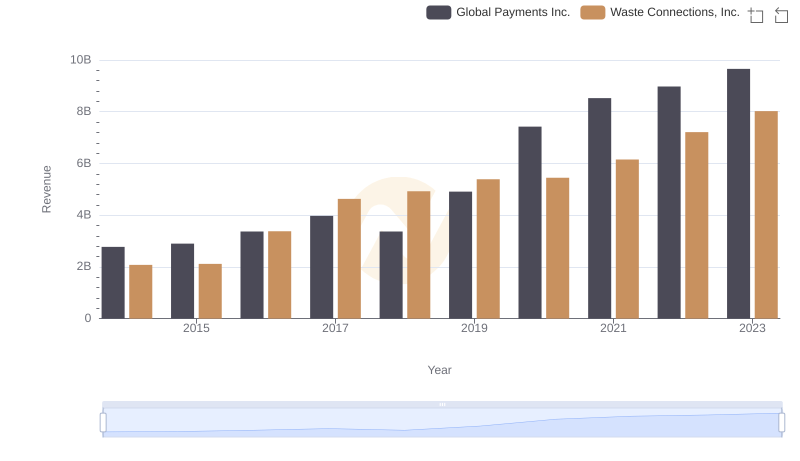Viewport: 800px width, 461px height.
Task: Click the area zoom tool icon
Action: tap(756, 15)
